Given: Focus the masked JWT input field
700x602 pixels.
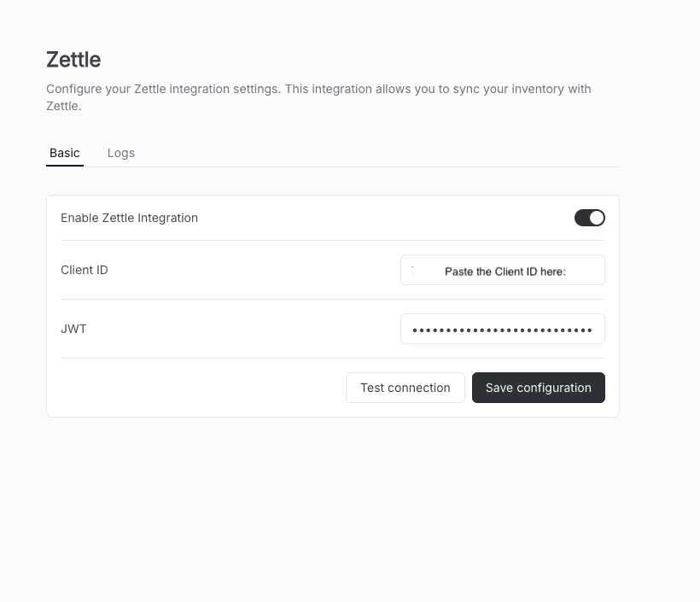Looking at the screenshot, I should coord(502,329).
